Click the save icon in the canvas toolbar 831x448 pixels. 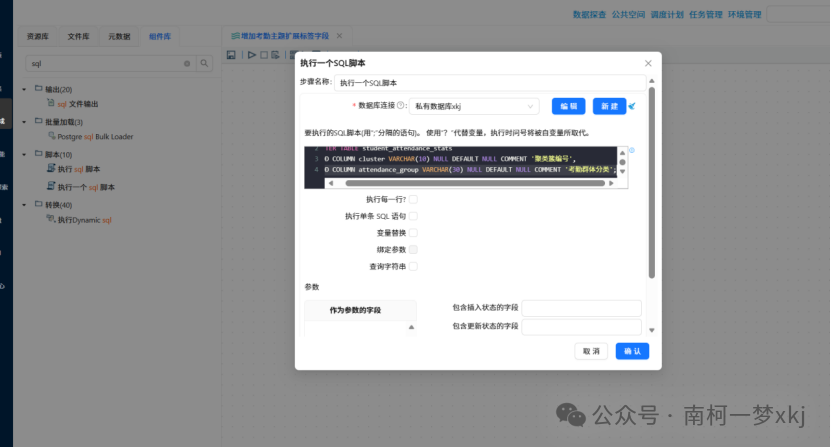[231, 55]
